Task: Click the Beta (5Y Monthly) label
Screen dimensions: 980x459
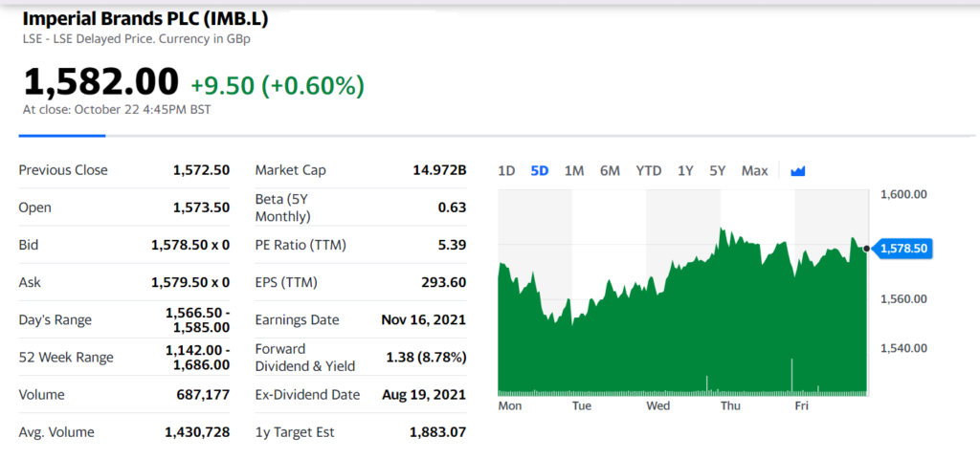Action: 283,208
